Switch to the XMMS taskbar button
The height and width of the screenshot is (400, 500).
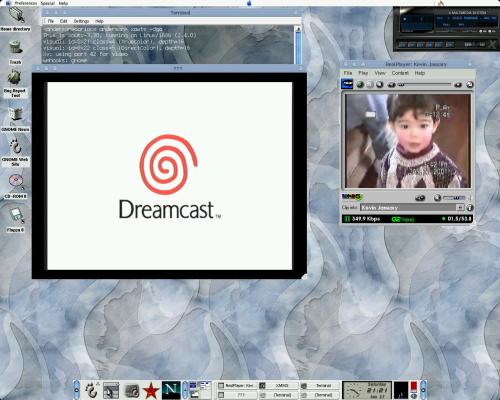point(279,386)
